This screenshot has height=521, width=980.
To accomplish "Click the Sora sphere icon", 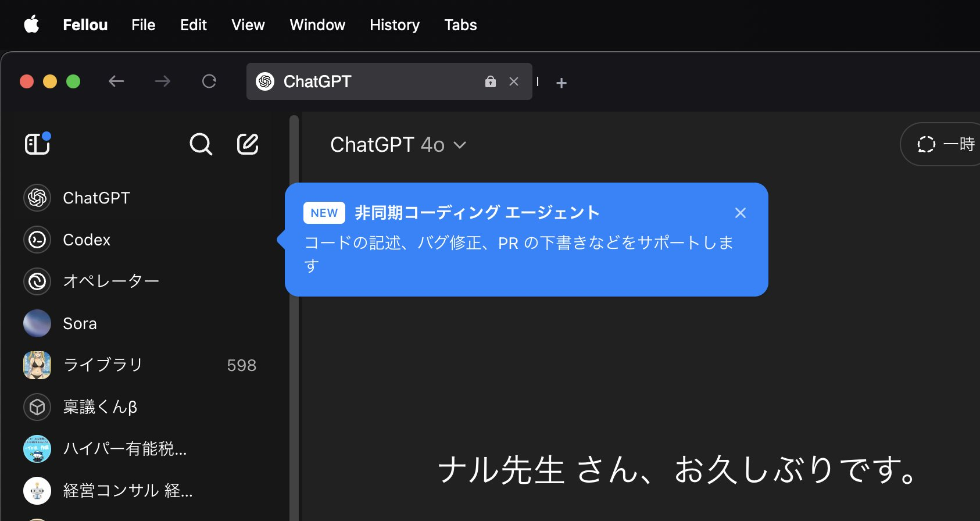I will click(37, 323).
